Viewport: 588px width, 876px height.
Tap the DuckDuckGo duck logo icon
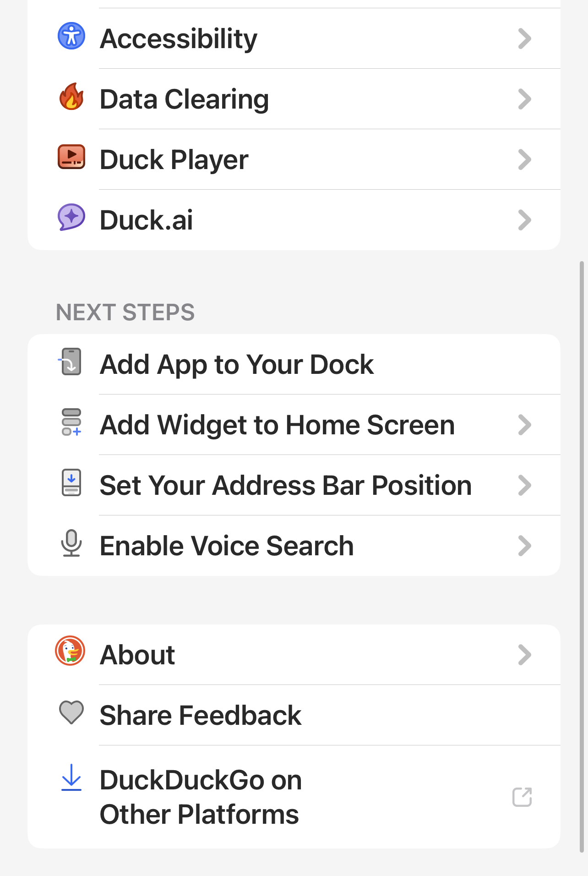(70, 651)
